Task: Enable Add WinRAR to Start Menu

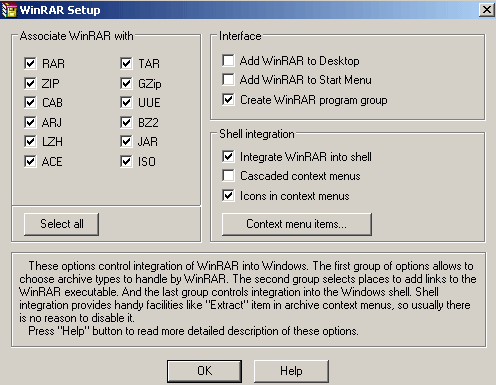Action: (x=228, y=80)
